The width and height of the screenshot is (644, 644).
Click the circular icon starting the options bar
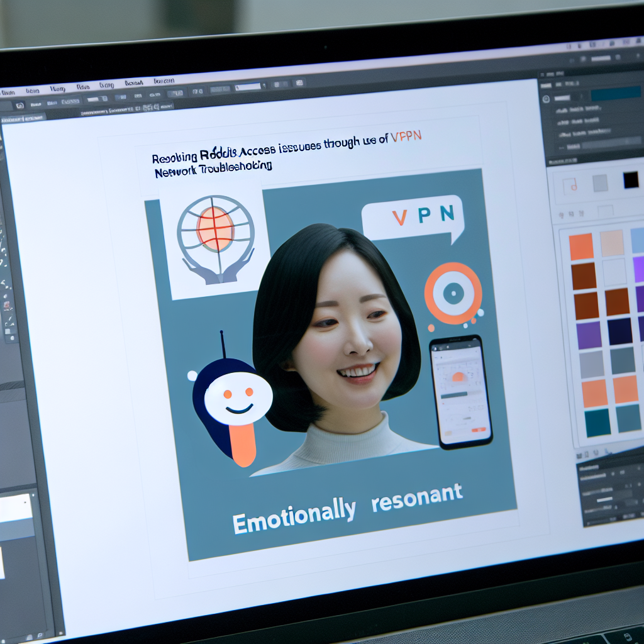[x=19, y=106]
